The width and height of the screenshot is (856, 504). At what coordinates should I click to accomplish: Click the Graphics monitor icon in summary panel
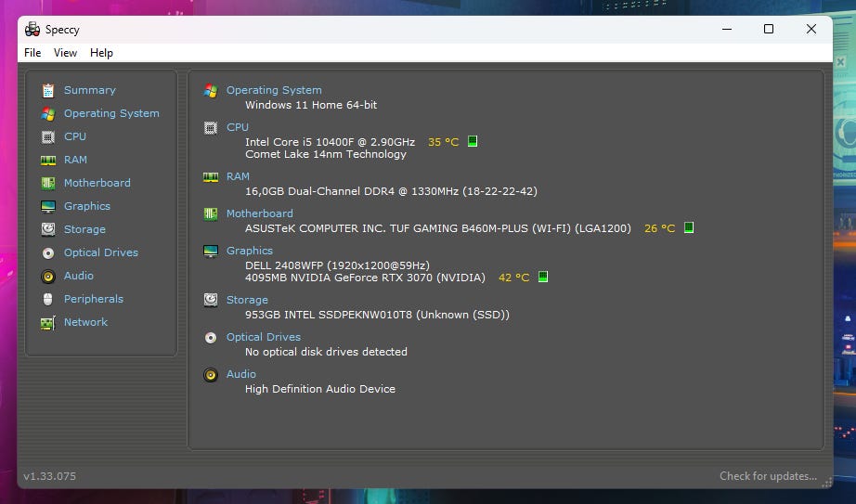211,252
